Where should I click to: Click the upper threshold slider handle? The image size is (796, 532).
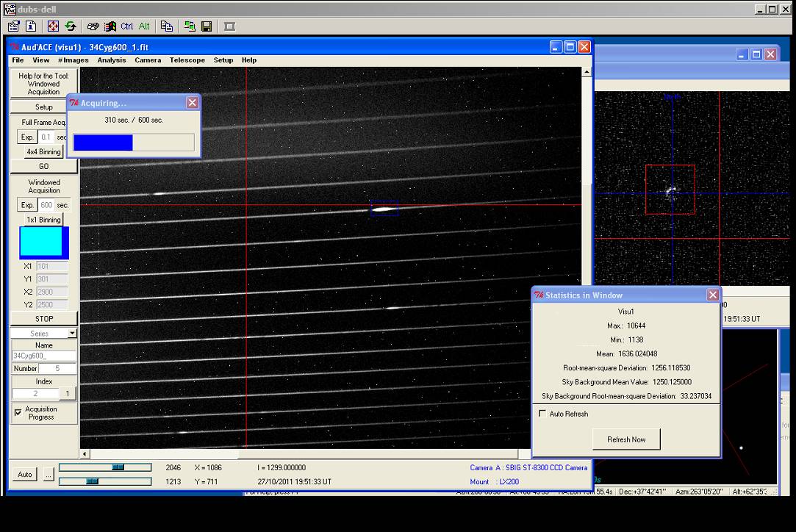pyautogui.click(x=118, y=467)
